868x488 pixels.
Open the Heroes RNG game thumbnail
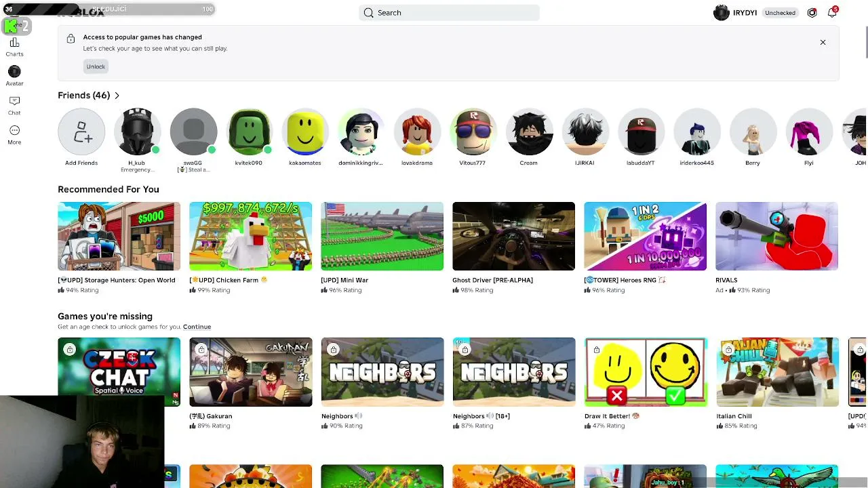click(x=645, y=236)
